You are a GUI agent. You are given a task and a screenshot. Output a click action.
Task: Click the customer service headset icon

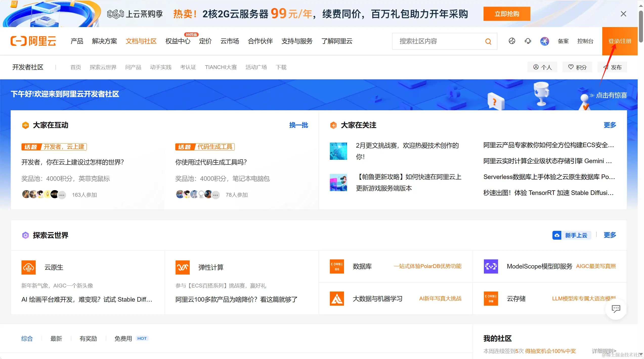pos(528,41)
